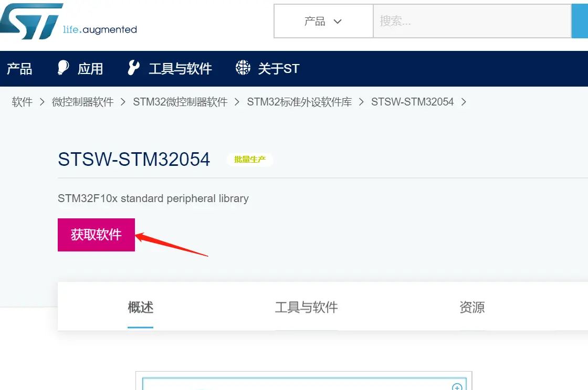The image size is (588, 390).
Task: Click the 批量生产 status badge
Action: (250, 160)
